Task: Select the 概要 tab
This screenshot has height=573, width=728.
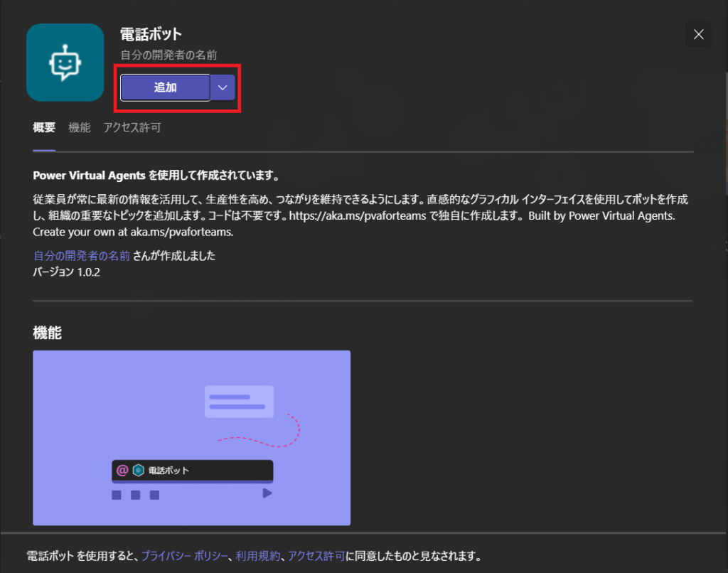Action: [x=44, y=128]
